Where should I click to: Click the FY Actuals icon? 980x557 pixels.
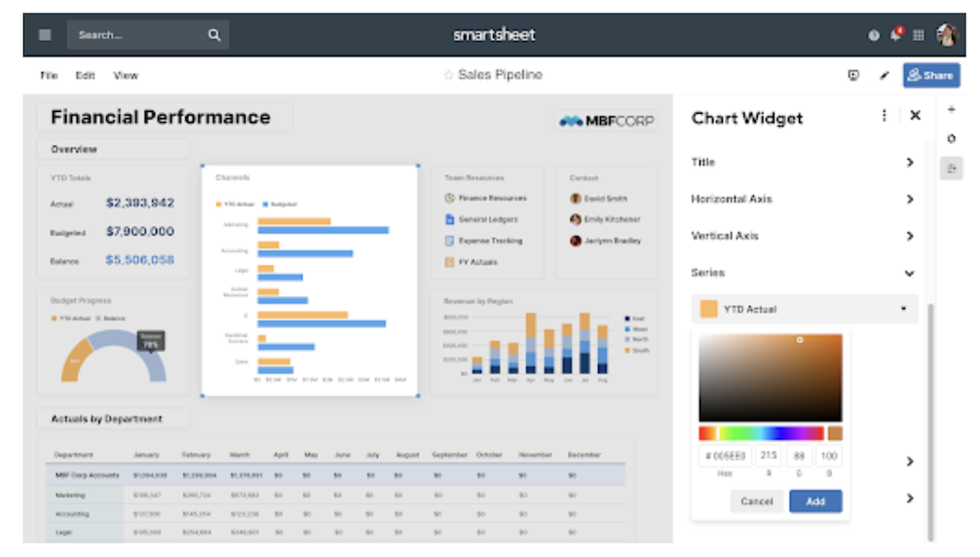(x=449, y=262)
